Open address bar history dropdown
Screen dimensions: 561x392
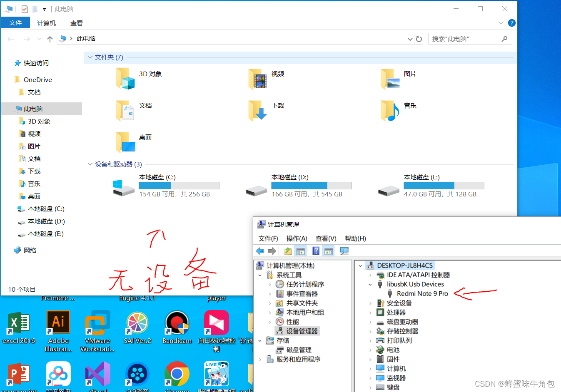410,39
